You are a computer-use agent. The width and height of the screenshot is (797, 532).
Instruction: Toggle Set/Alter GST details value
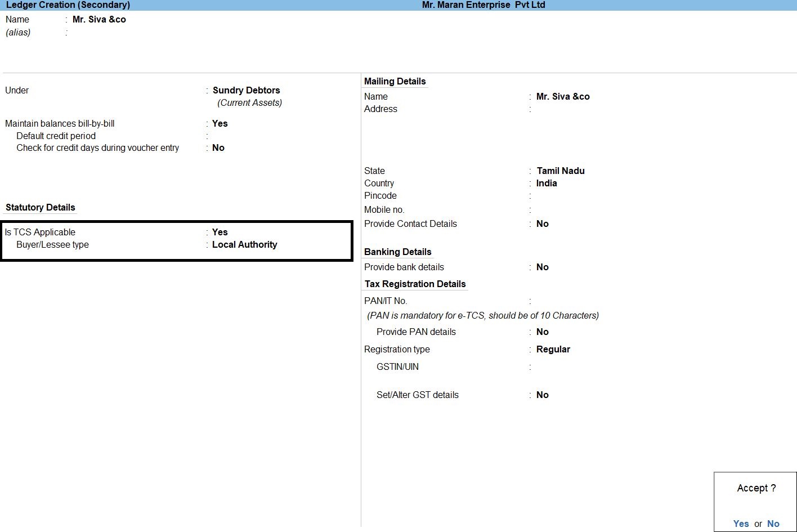pos(542,395)
